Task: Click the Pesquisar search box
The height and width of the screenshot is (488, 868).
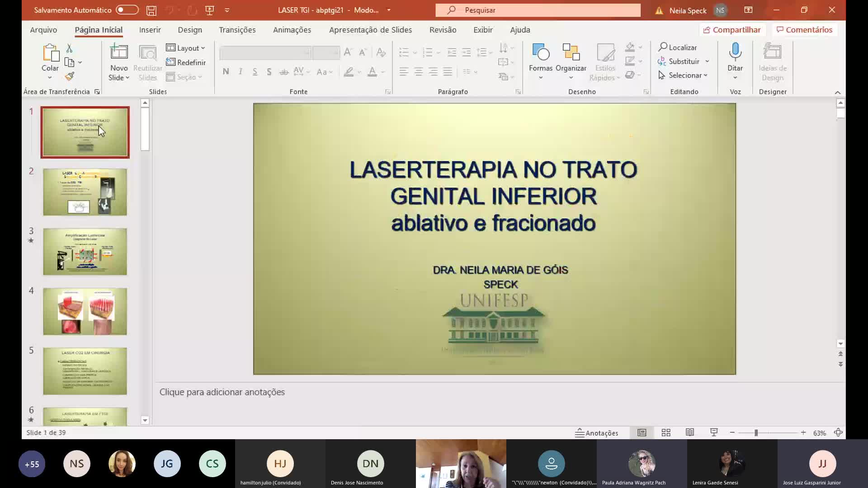Action: (538, 10)
